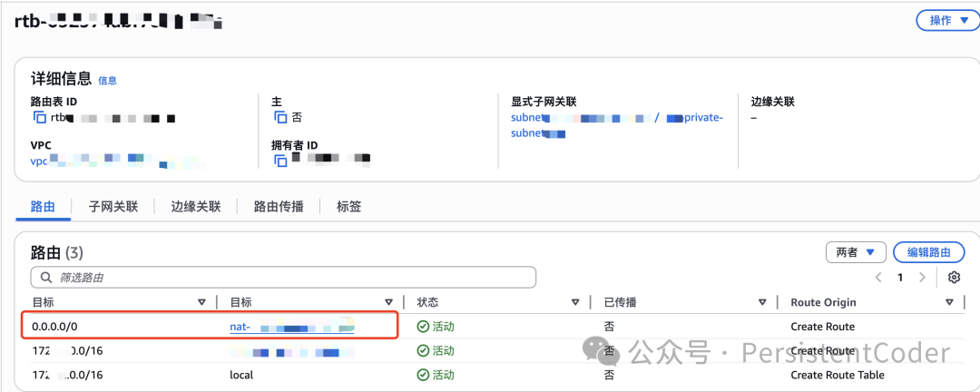
Task: Sort by the first 目标 destination column
Action: [x=201, y=302]
